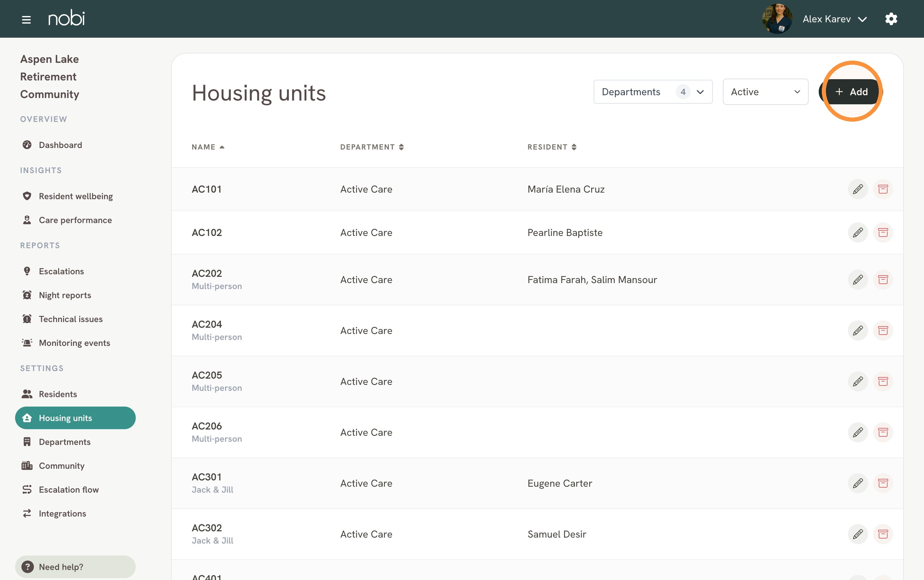
Task: Edit housing unit AC202
Action: tap(858, 280)
